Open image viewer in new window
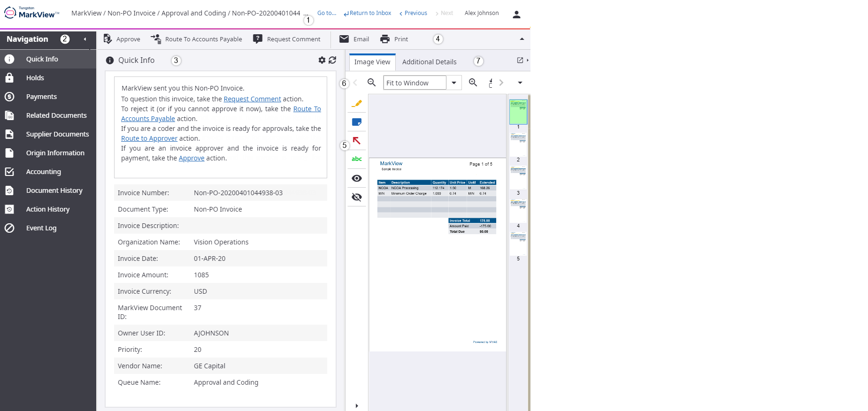The image size is (868, 411). tap(520, 60)
